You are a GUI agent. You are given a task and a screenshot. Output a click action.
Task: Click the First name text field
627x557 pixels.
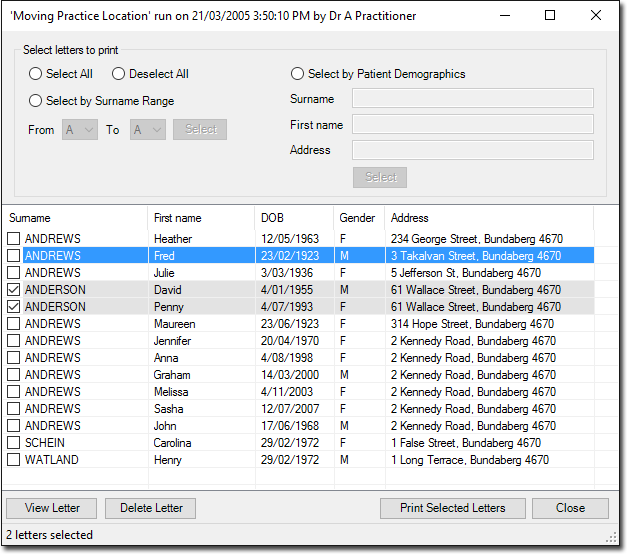tap(472, 124)
